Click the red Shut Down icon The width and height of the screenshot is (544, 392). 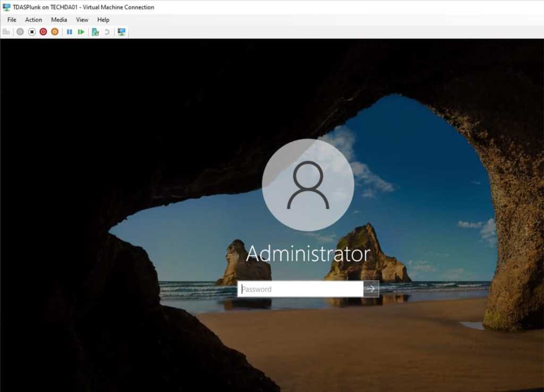click(44, 32)
